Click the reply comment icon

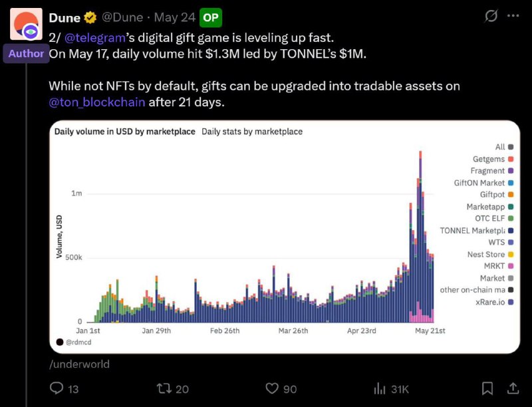click(57, 388)
